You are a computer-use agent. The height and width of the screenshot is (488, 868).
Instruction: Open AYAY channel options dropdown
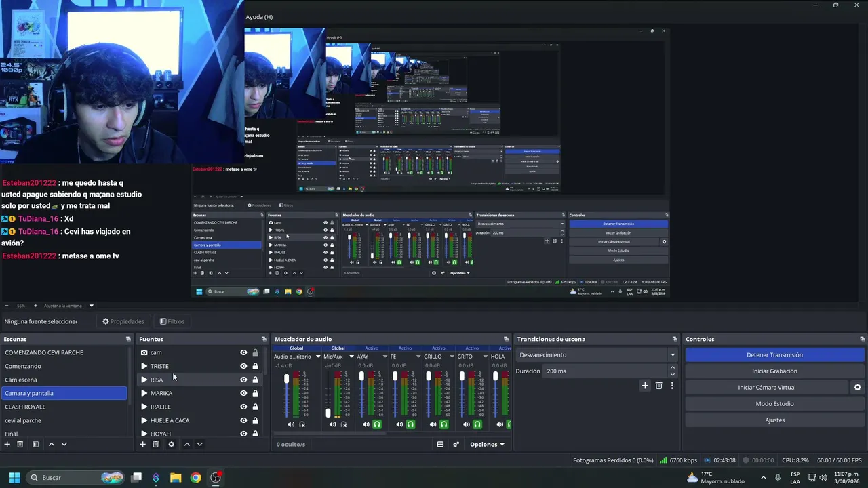pyautogui.click(x=384, y=357)
